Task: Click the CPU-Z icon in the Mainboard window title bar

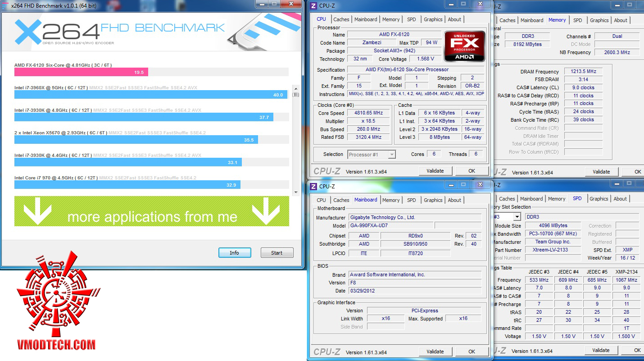Action: pyautogui.click(x=314, y=187)
